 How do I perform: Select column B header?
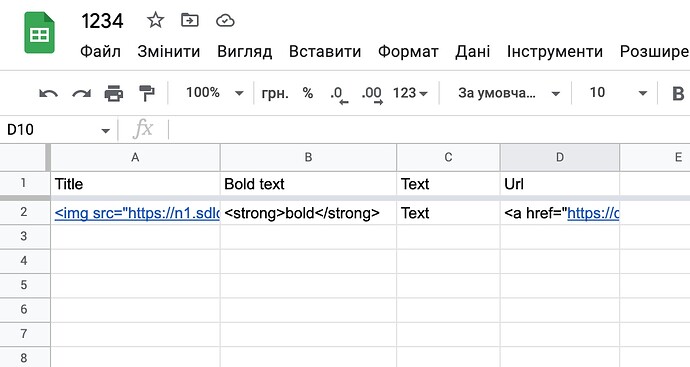[308, 158]
